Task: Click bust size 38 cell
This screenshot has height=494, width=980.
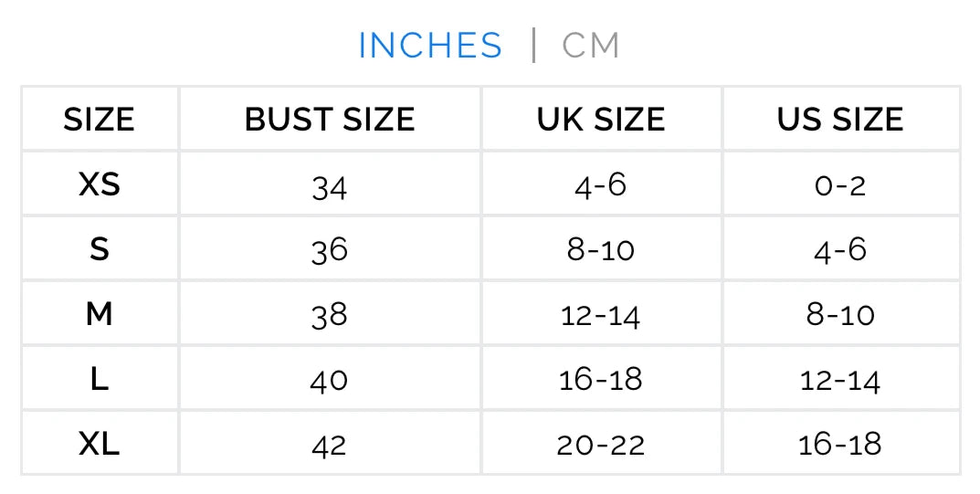Action: 330,316
